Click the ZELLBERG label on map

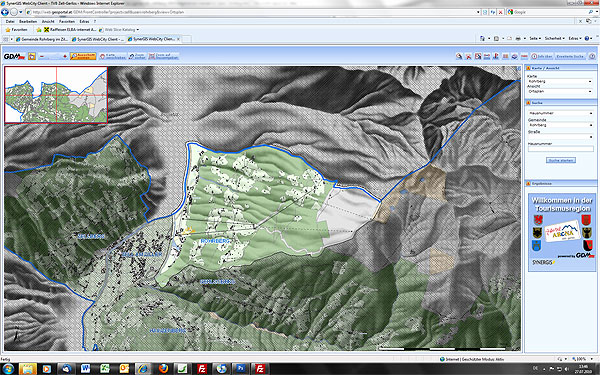91,236
